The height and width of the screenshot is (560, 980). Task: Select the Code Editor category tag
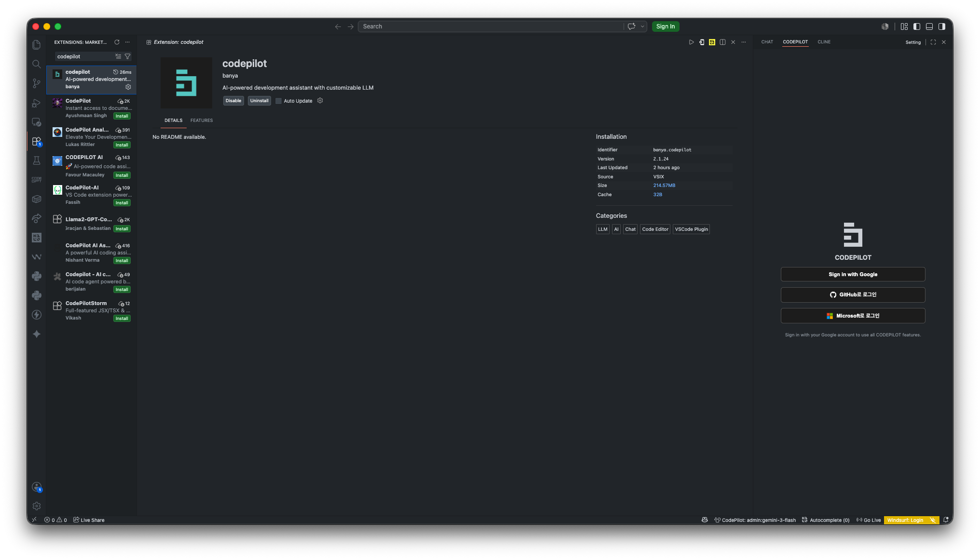(x=655, y=229)
